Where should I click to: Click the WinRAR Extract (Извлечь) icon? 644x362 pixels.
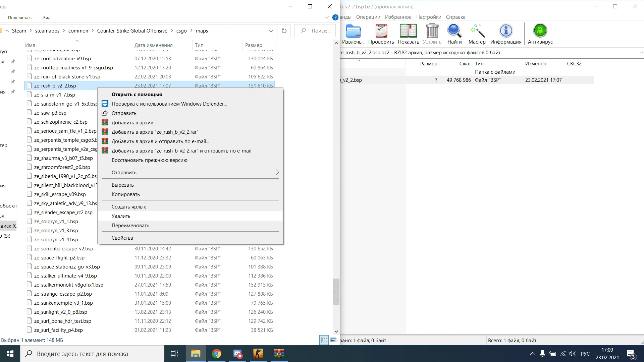(353, 32)
